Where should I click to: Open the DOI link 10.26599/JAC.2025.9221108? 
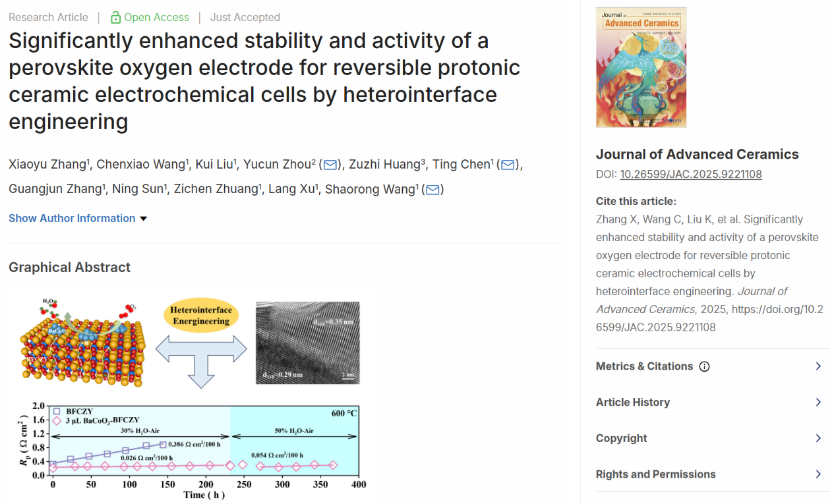pyautogui.click(x=691, y=174)
